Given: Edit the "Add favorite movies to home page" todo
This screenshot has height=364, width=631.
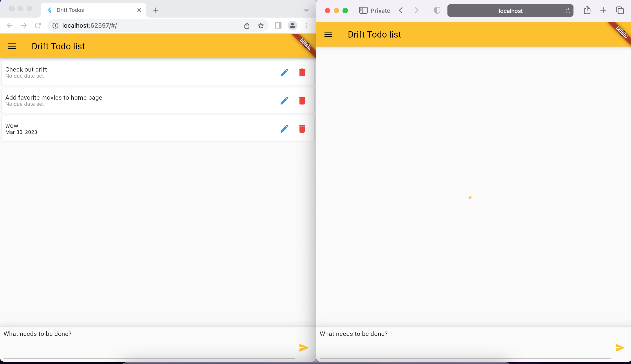Looking at the screenshot, I should [284, 101].
